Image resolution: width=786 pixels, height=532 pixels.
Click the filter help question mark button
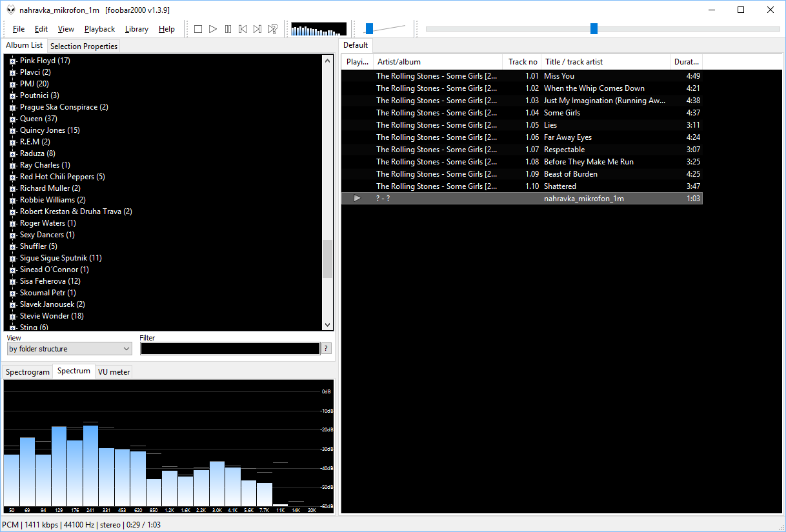point(327,348)
